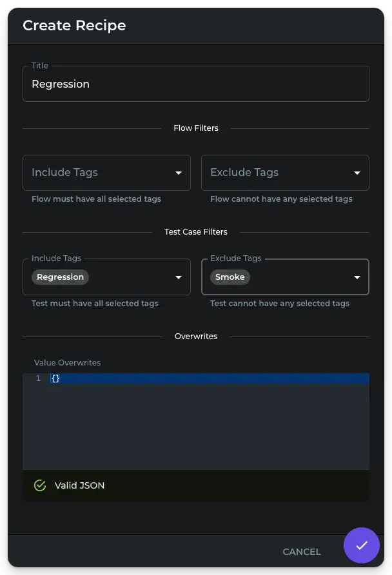Image resolution: width=392 pixels, height=575 pixels.
Task: Click the Title field containing Regression
Action: tap(195, 84)
